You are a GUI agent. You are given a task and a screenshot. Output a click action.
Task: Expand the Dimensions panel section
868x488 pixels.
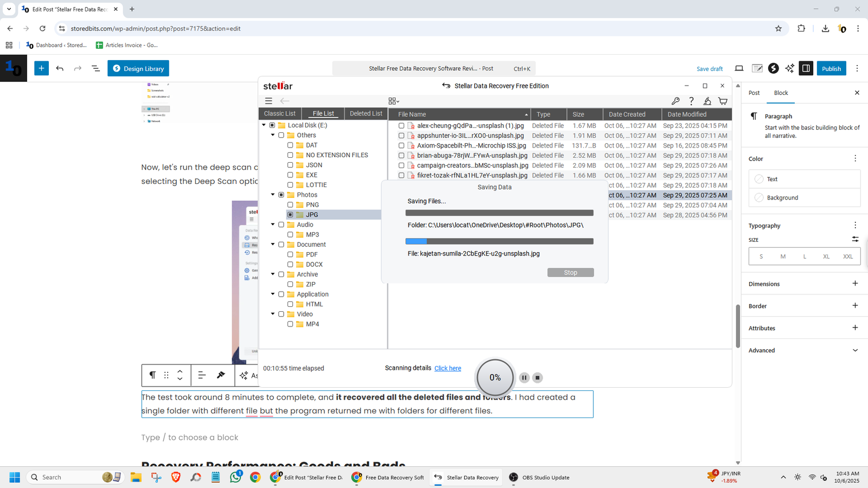[855, 284]
